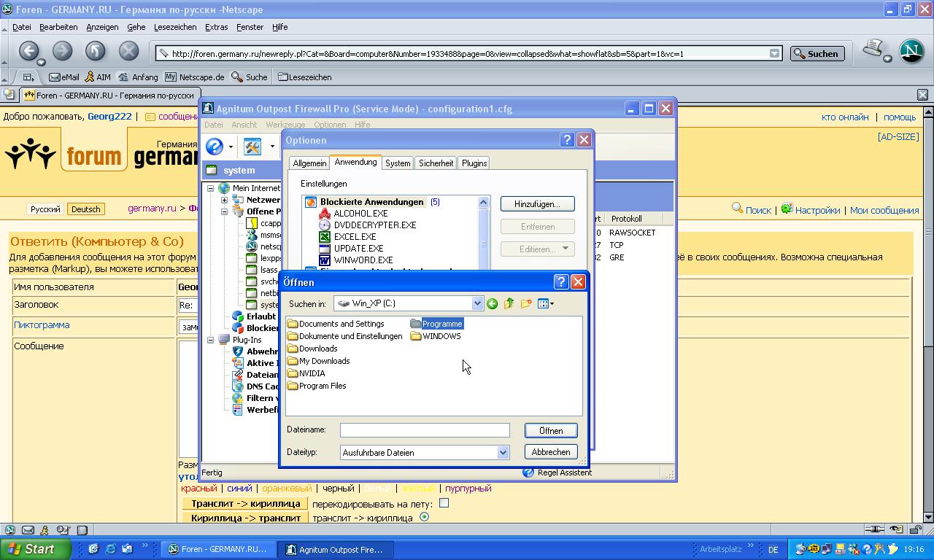Open the Extras menu in Netscape

pos(216,27)
